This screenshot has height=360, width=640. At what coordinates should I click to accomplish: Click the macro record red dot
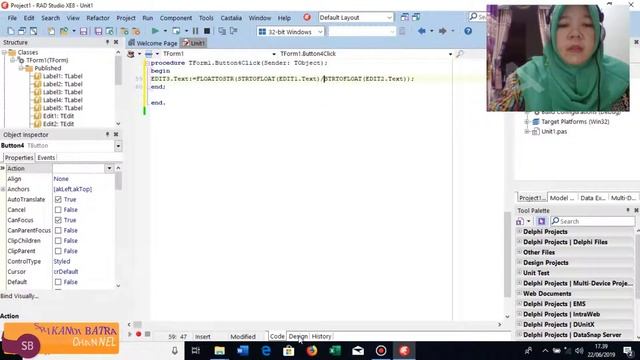click(x=138, y=334)
